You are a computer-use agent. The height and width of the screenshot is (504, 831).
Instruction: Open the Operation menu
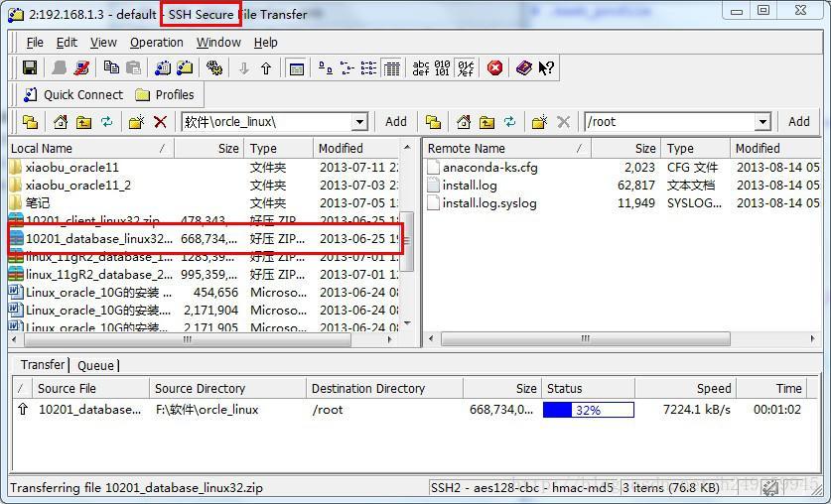[x=156, y=43]
